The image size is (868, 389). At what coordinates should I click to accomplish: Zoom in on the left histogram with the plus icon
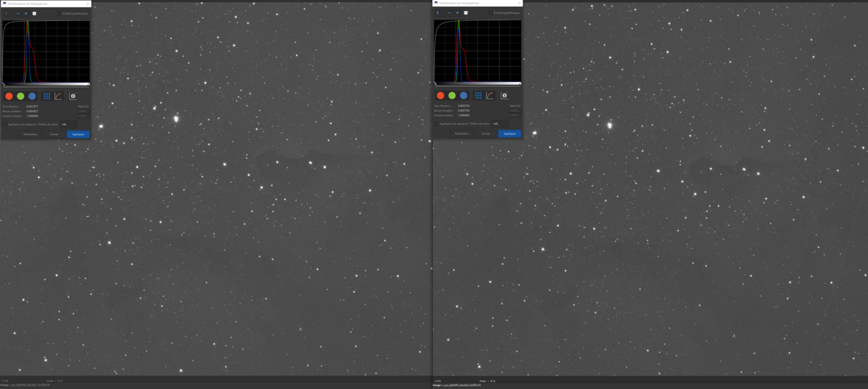pos(26,13)
